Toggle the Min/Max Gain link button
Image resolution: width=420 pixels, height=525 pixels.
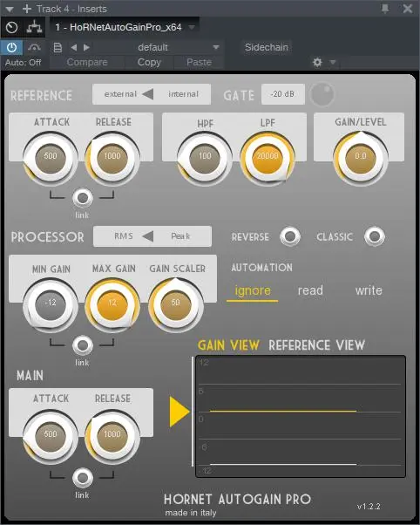point(82,345)
